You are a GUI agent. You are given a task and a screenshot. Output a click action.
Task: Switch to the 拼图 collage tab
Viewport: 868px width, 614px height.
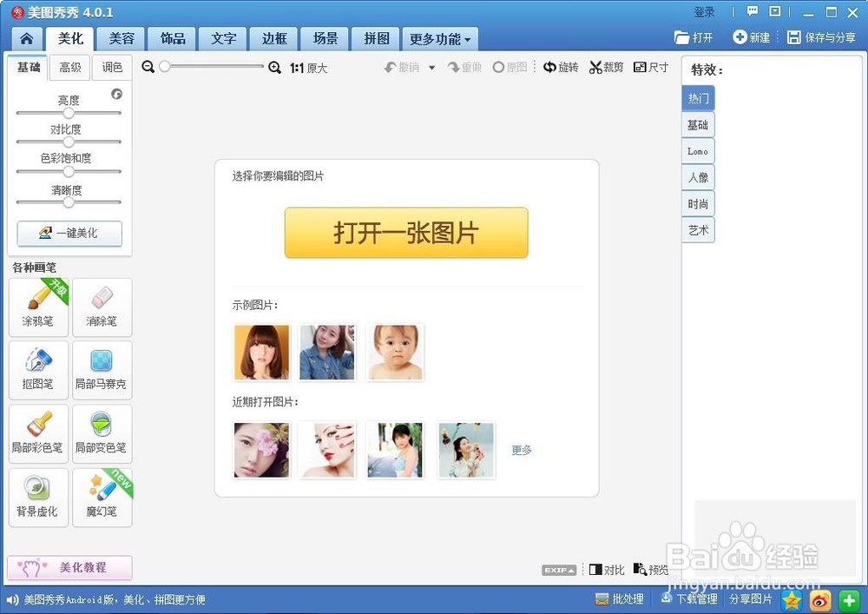[377, 38]
